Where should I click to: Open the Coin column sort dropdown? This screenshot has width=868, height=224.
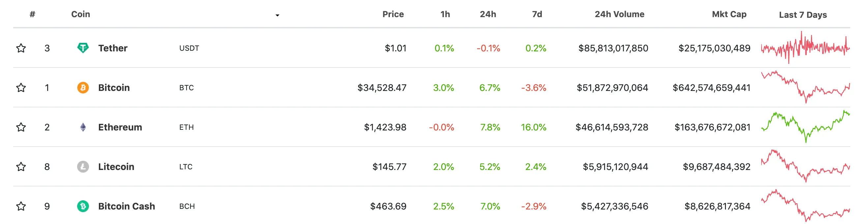click(277, 15)
